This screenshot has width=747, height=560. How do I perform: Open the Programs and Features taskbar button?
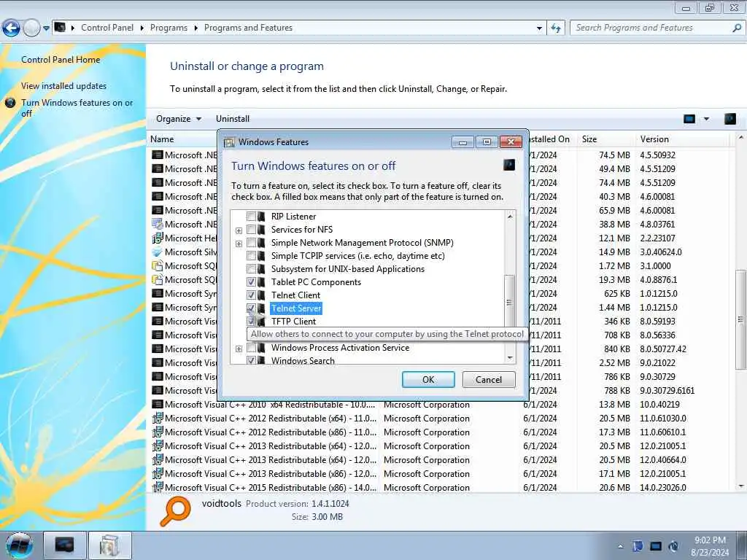point(109,545)
